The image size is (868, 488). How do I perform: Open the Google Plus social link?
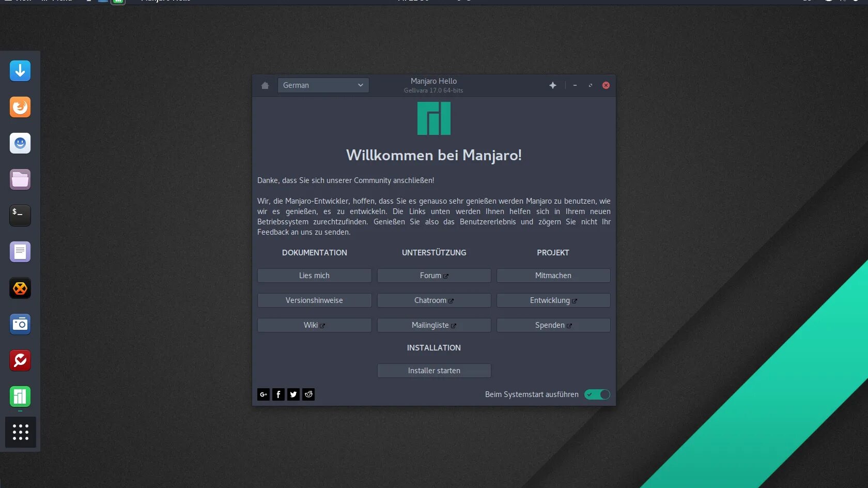pos(263,394)
